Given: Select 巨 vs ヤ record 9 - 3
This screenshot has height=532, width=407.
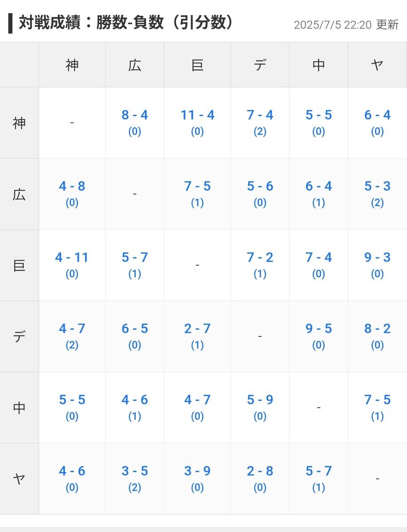Looking at the screenshot, I should click(377, 258).
